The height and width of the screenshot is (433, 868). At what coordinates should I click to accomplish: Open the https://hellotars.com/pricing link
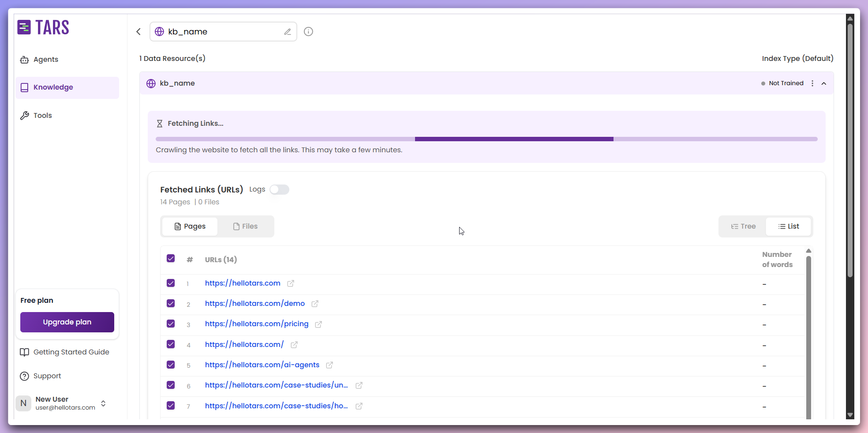tap(257, 324)
